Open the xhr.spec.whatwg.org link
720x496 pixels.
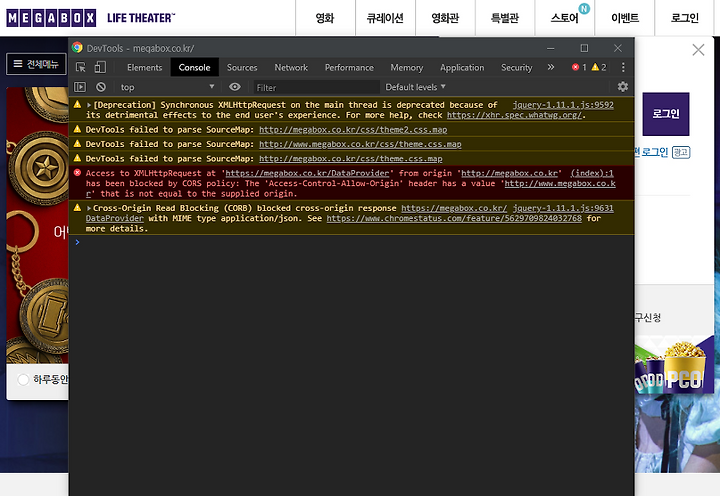click(514, 115)
